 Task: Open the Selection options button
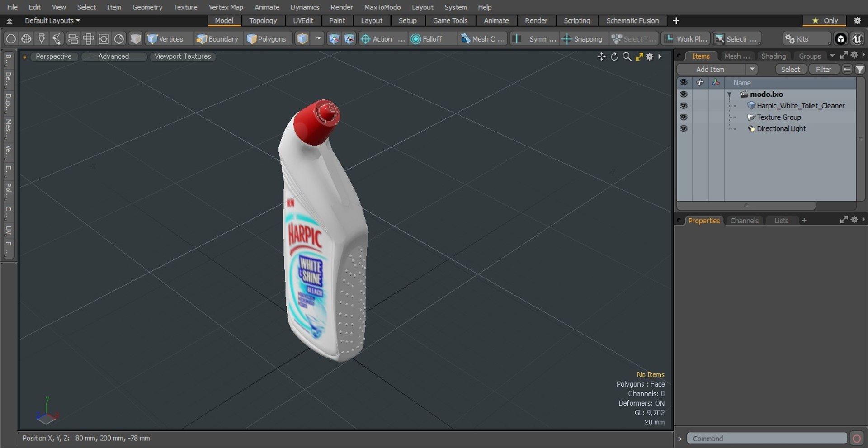pyautogui.click(x=737, y=39)
